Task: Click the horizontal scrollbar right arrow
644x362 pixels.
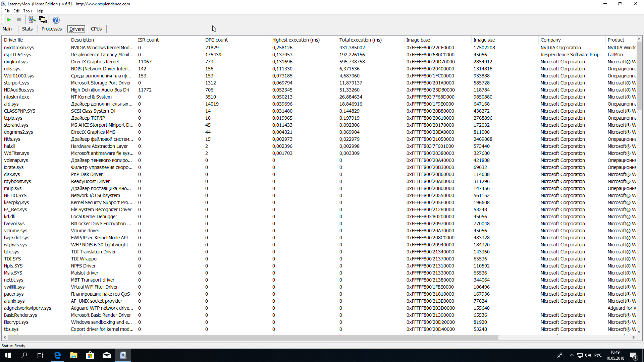Action: tap(634, 337)
